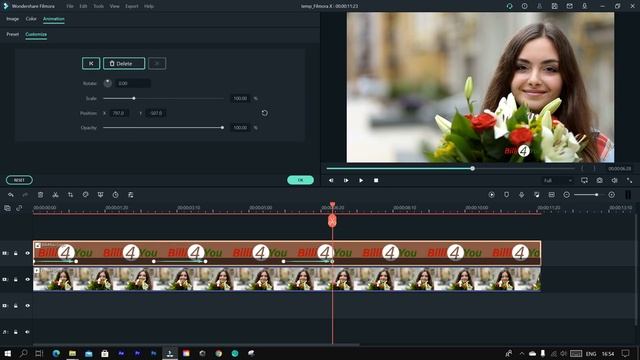The width and height of the screenshot is (640, 360).
Task: Add a marker with shield icon
Action: pyautogui.click(x=507, y=195)
